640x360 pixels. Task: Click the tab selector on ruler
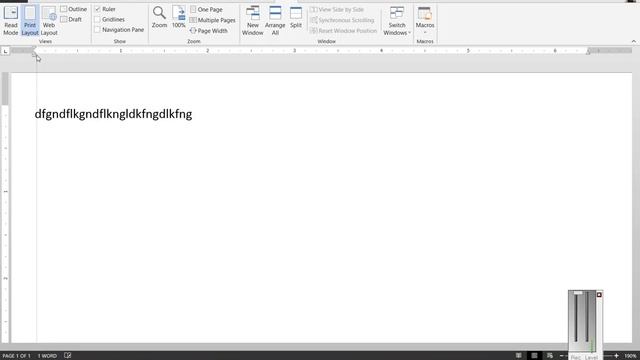5,51
